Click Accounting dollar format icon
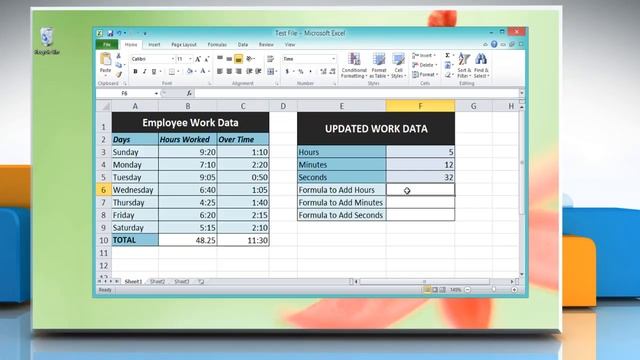The width and height of the screenshot is (640, 360). pyautogui.click(x=287, y=71)
